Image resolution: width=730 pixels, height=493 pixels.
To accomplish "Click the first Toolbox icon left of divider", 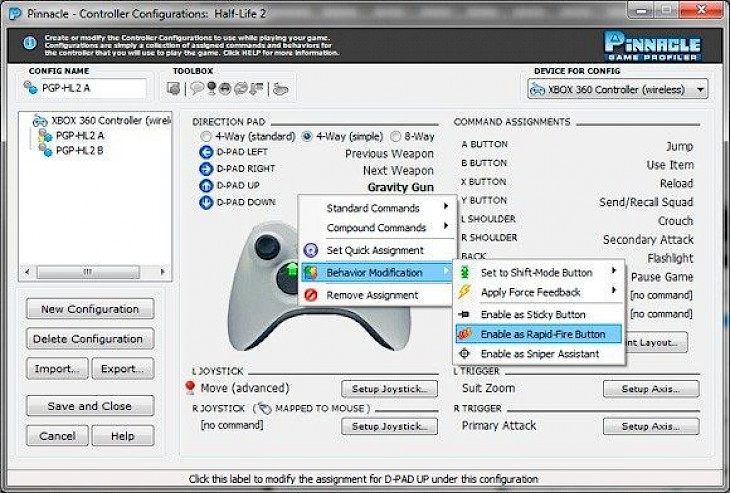I will (174, 88).
